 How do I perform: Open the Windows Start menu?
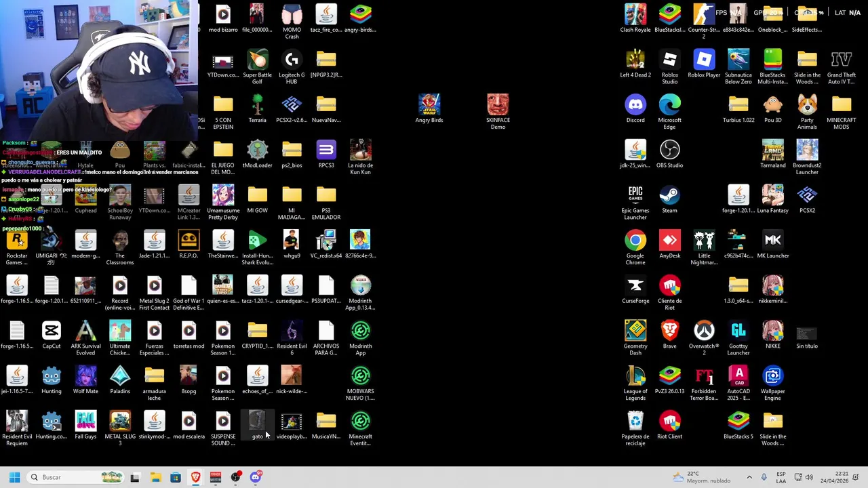(14, 477)
